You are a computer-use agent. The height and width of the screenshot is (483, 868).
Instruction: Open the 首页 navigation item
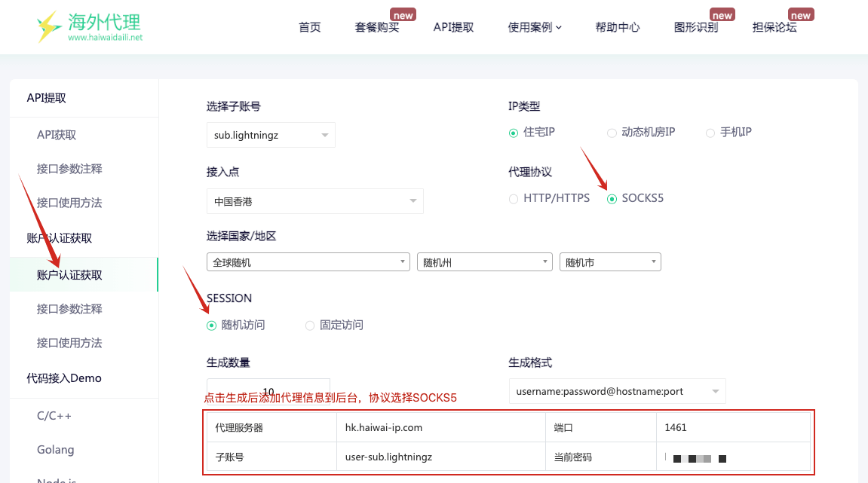tap(309, 27)
